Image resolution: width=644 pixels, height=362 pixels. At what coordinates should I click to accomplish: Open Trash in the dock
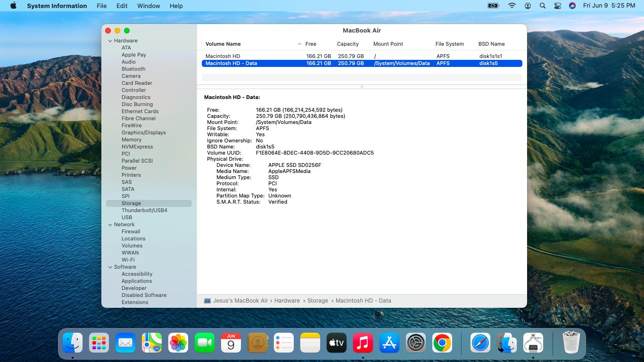pyautogui.click(x=571, y=343)
